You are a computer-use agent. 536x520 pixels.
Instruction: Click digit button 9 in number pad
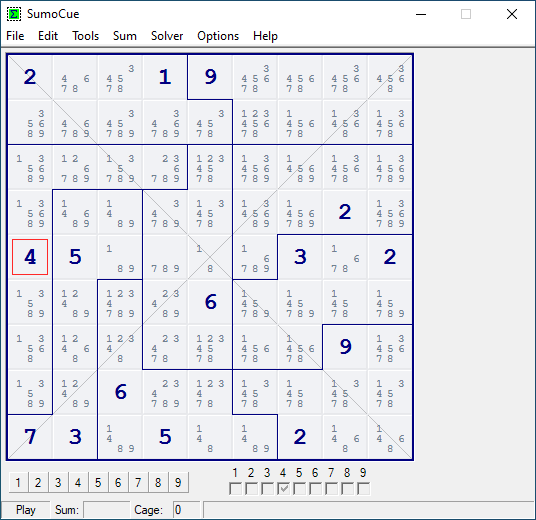(178, 482)
